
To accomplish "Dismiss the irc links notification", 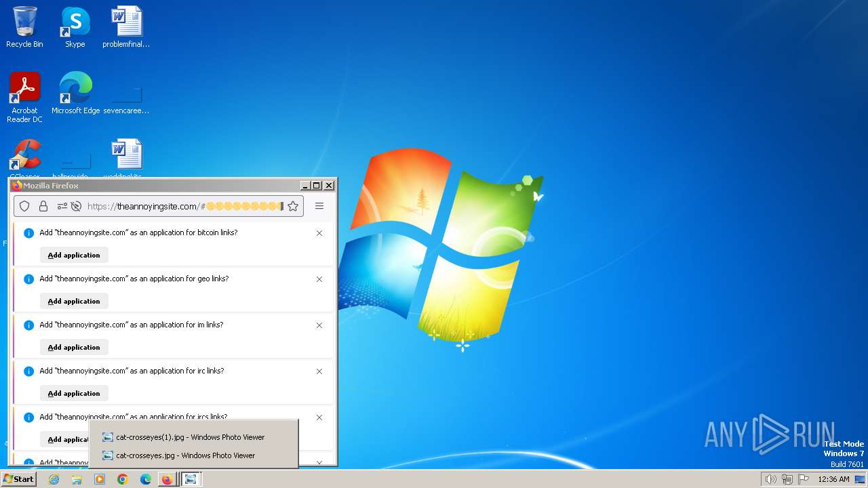I will click(319, 371).
